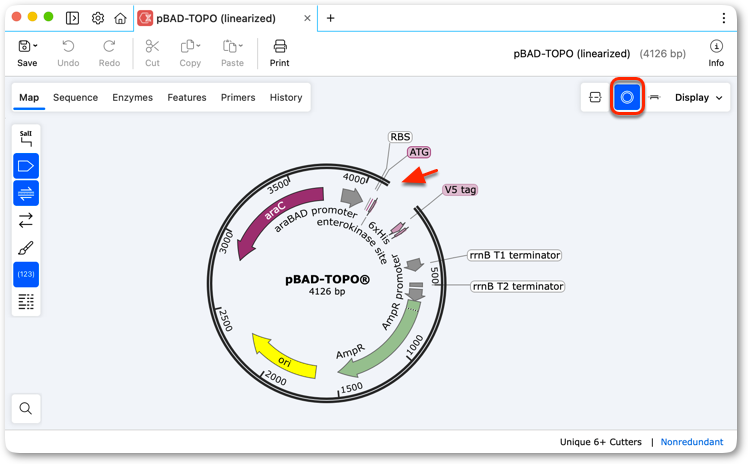Screen dimensions: 748x464
Task: Select the yellow ori feature
Action: (285, 359)
